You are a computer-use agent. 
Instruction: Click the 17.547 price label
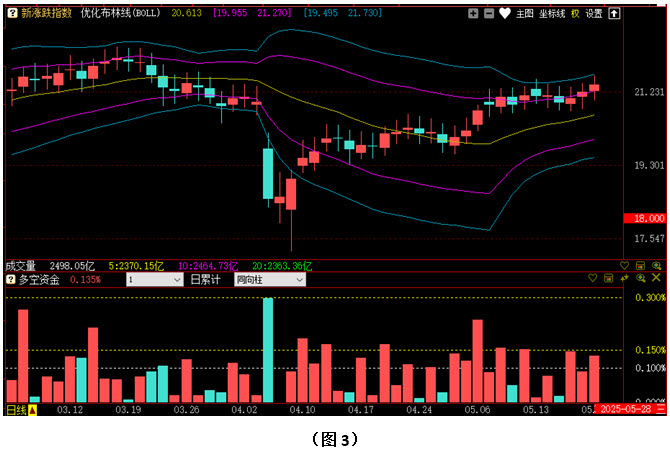click(649, 238)
